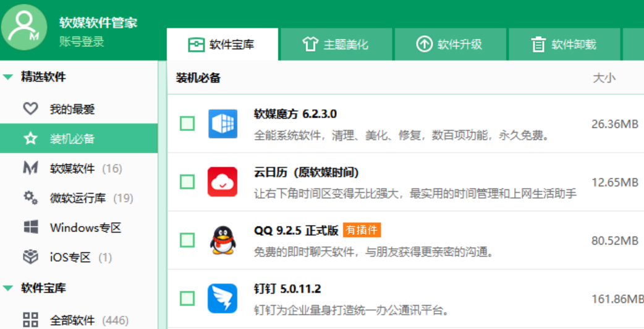Check the box for 云日历
This screenshot has height=329, width=644.
click(187, 181)
